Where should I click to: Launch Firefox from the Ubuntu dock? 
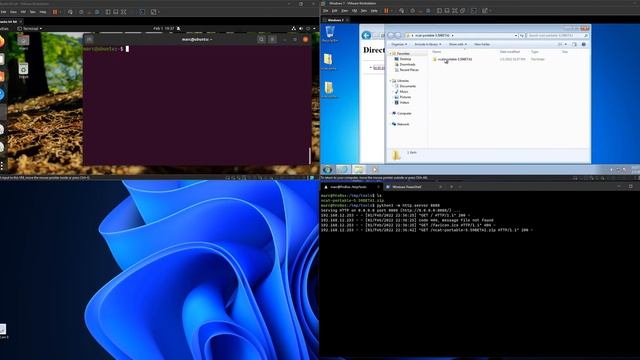click(x=2, y=41)
